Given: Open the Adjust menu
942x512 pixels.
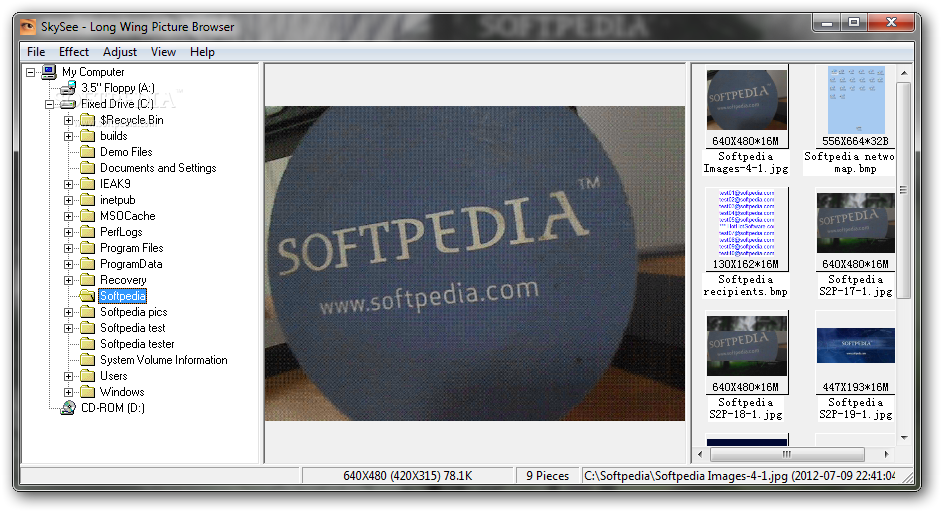Looking at the screenshot, I should 120,52.
